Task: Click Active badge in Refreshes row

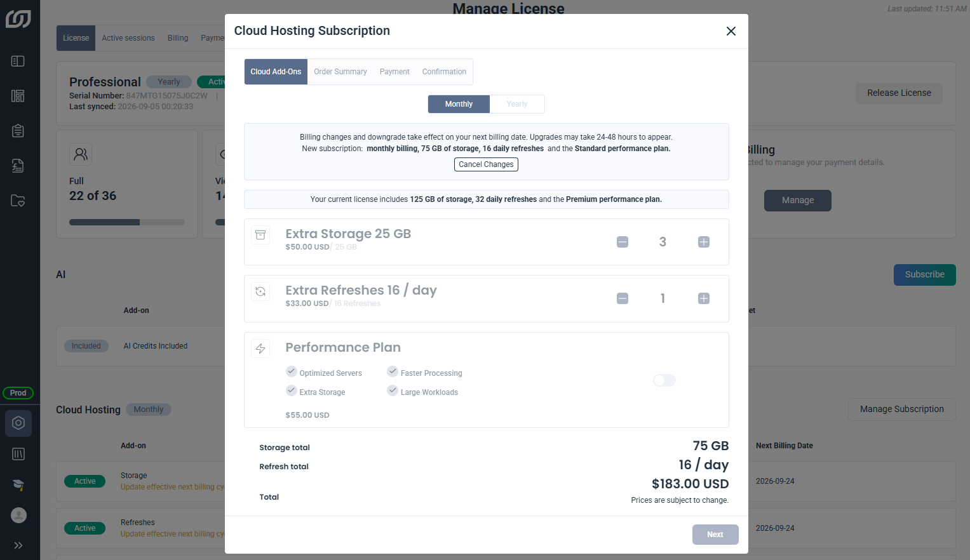Action: (84, 528)
